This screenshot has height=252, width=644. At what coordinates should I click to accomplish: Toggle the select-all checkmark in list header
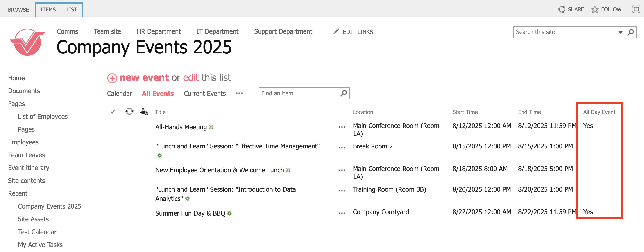click(x=113, y=112)
